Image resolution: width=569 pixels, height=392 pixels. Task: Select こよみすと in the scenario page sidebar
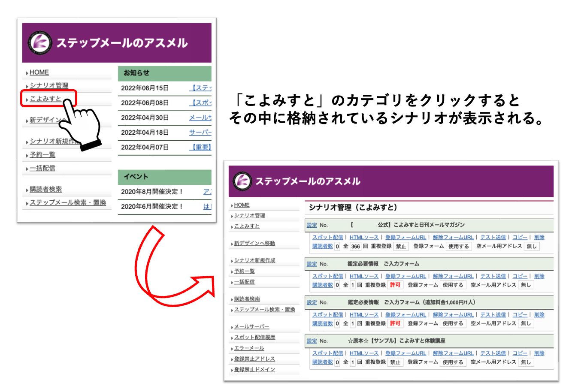click(247, 226)
